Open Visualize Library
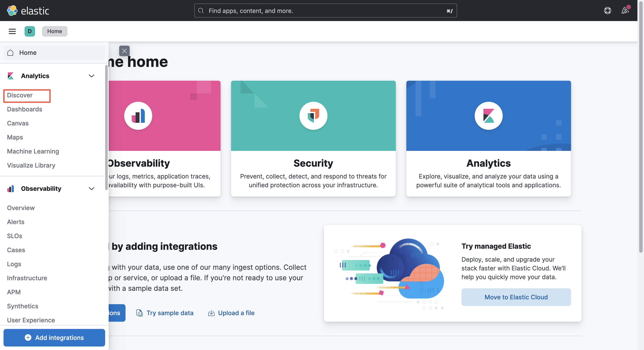644x350 pixels. click(x=31, y=165)
